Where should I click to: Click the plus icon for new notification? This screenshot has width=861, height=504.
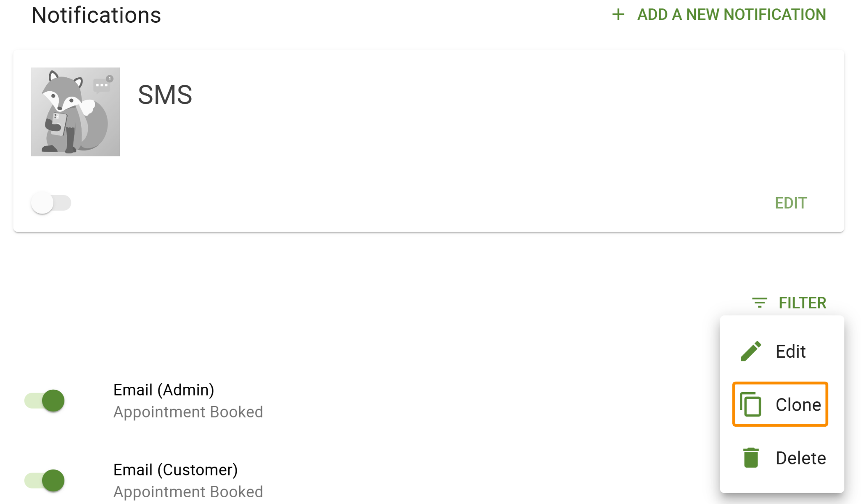[x=618, y=15]
